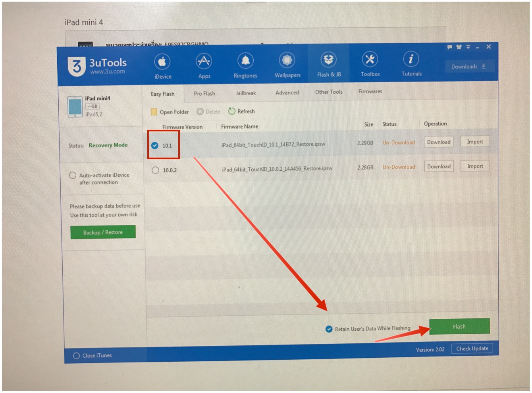Click the Operation column header
The height and width of the screenshot is (393, 532).
(435, 124)
